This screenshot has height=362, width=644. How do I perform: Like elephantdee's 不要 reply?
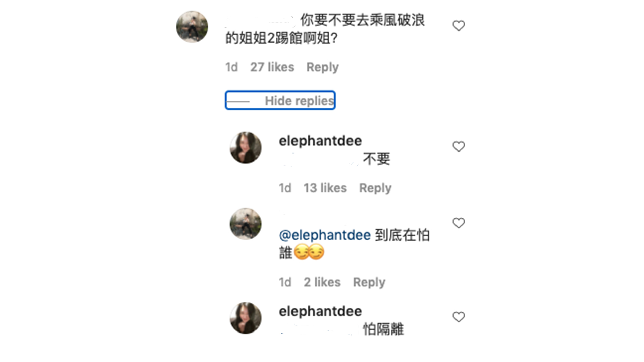(459, 146)
